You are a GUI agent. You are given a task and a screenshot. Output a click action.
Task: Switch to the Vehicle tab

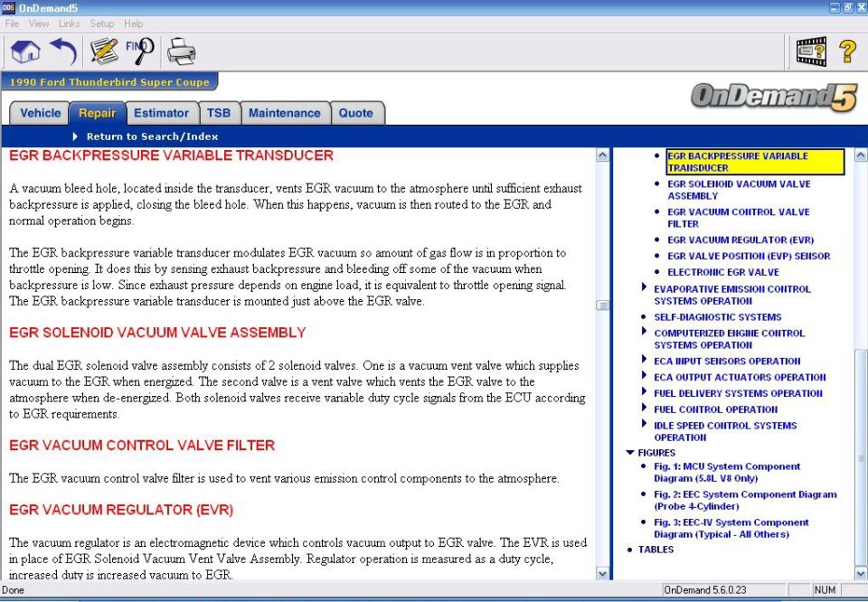40,113
